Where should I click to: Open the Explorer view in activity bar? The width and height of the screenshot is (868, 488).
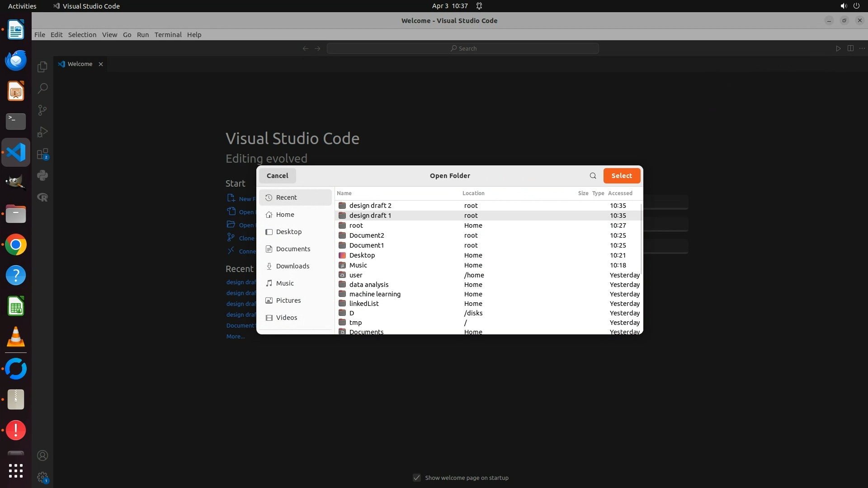tap(42, 67)
